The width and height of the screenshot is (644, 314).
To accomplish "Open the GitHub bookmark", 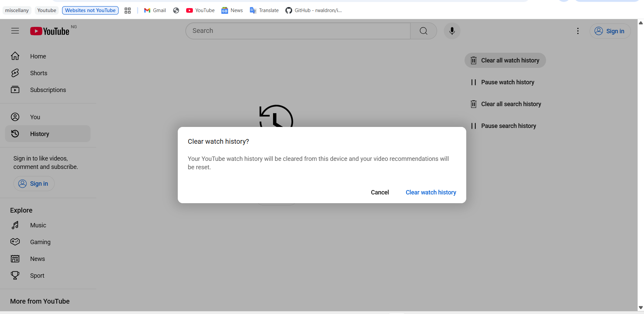I will click(313, 10).
